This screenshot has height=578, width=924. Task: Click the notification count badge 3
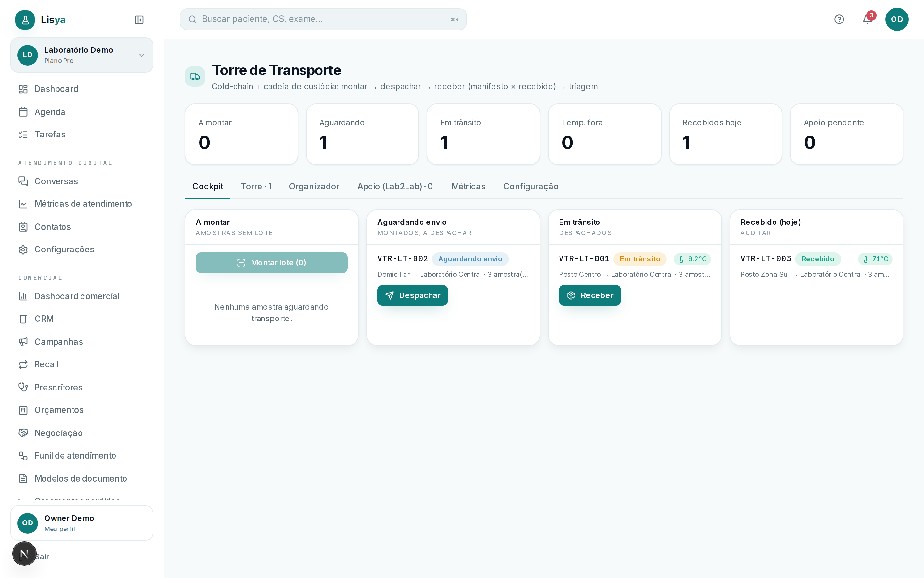click(871, 15)
